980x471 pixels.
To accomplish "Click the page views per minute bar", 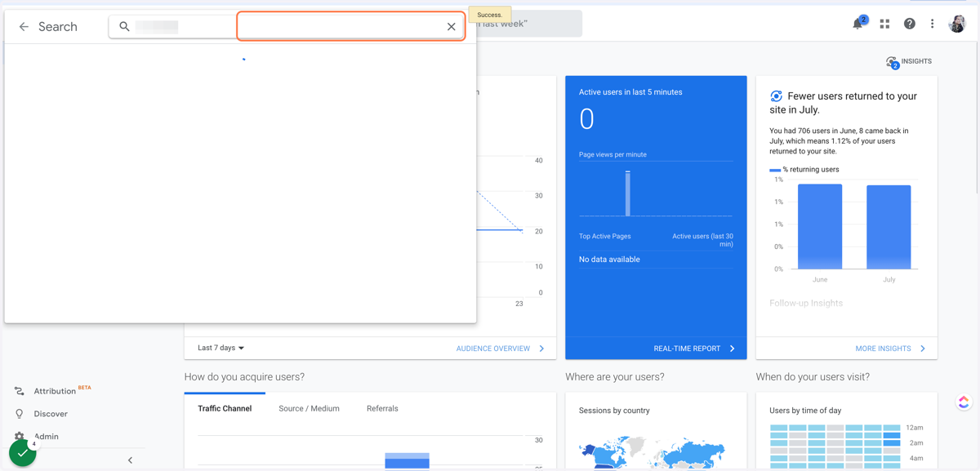I will pyautogui.click(x=628, y=193).
